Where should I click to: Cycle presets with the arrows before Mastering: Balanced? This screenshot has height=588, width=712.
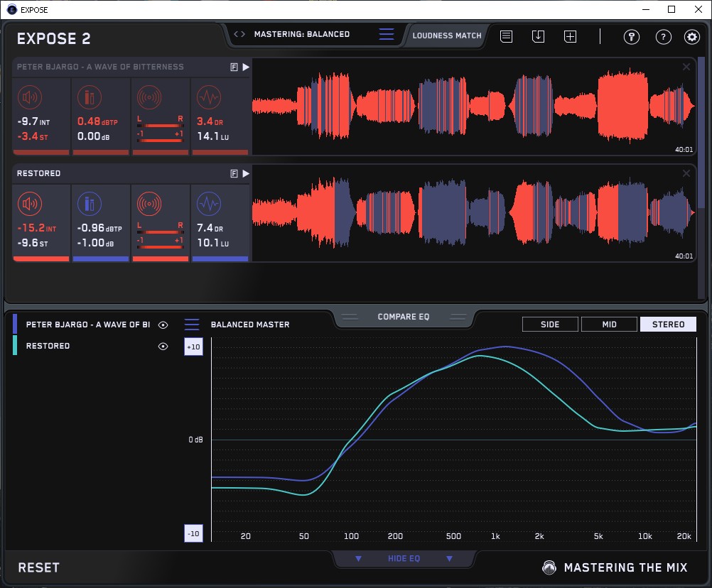click(239, 34)
